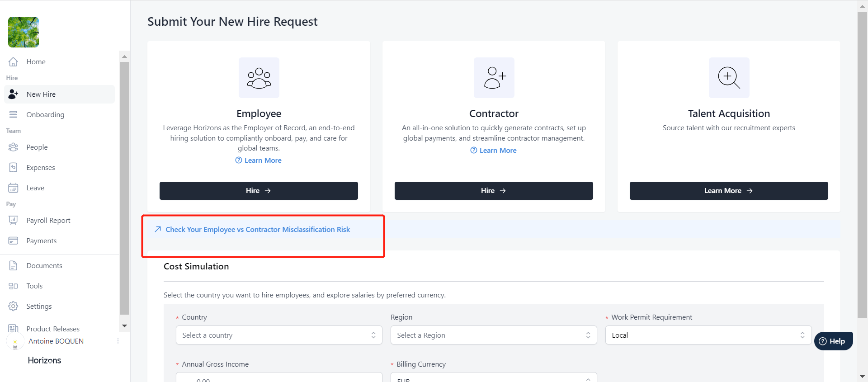Click the Leave calendar icon
Image resolution: width=868 pixels, height=382 pixels.
pyautogui.click(x=14, y=188)
